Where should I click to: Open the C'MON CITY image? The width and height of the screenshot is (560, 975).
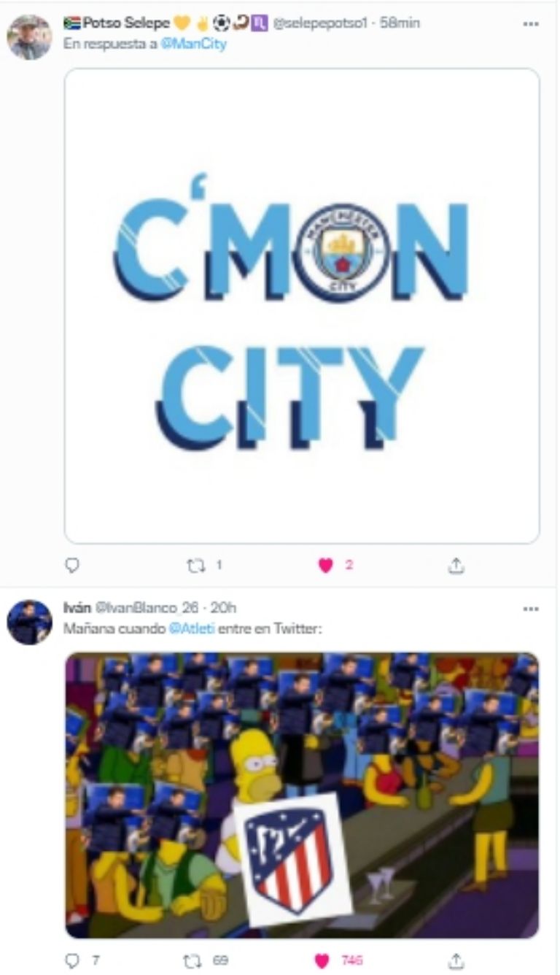pyautogui.click(x=302, y=306)
